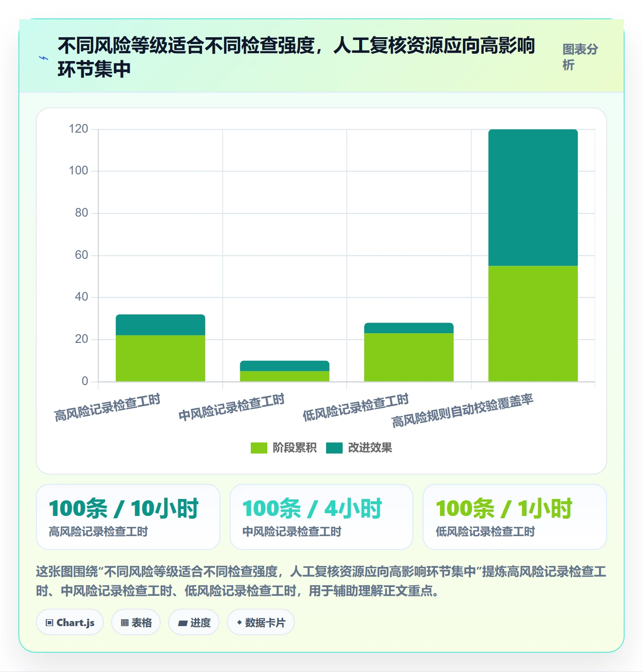The width and height of the screenshot is (643, 672).
Task: Click the 80 y-axis value
Action: click(x=82, y=213)
